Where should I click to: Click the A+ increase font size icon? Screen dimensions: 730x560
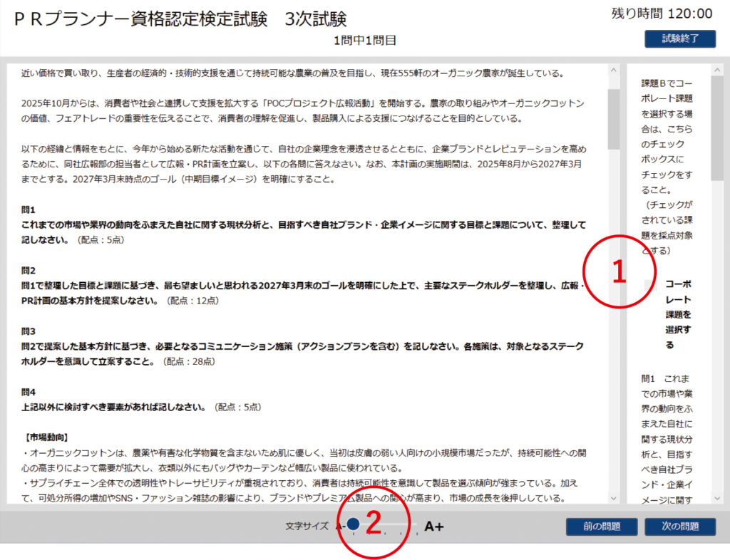433,527
